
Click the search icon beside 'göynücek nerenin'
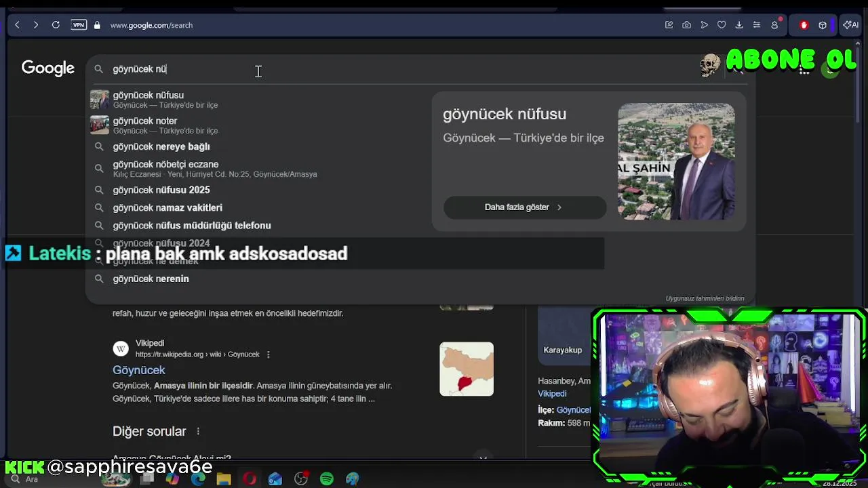click(99, 279)
